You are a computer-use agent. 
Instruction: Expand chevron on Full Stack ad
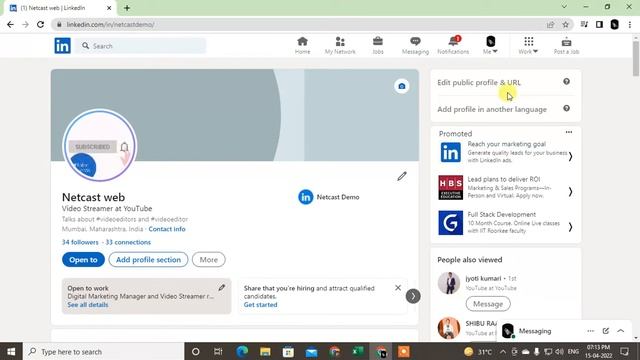pyautogui.click(x=570, y=227)
